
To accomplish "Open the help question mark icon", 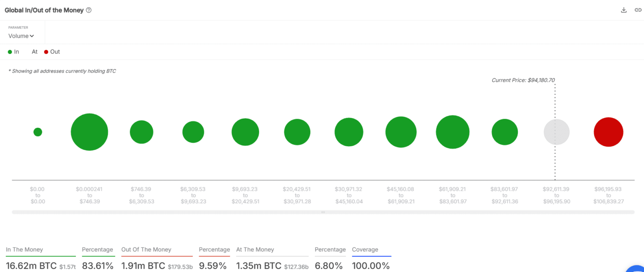I will pos(88,10).
